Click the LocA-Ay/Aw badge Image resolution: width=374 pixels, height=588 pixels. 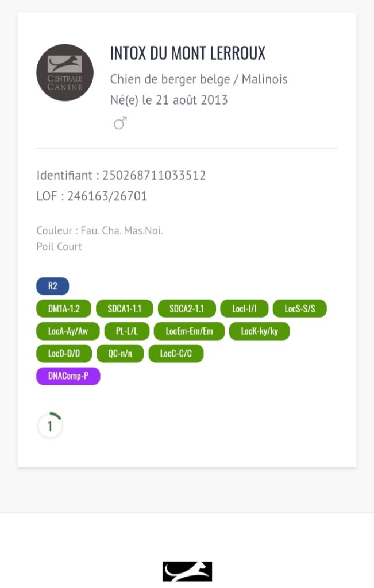point(68,331)
